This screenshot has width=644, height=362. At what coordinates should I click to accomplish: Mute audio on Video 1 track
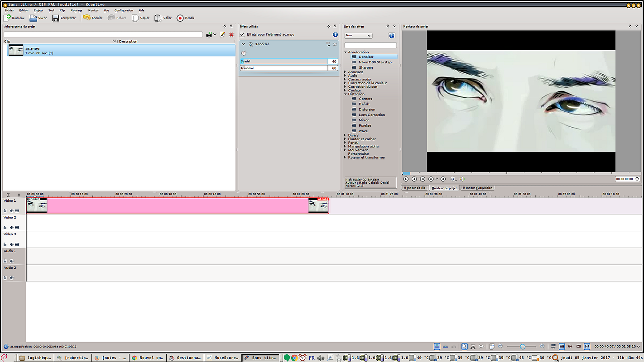pyautogui.click(x=11, y=211)
